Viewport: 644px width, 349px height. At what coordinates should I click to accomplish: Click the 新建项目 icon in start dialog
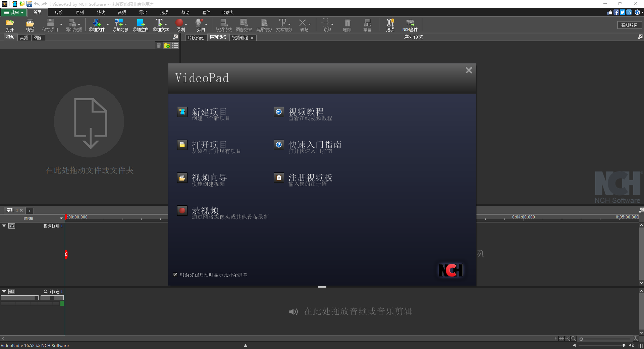[182, 112]
